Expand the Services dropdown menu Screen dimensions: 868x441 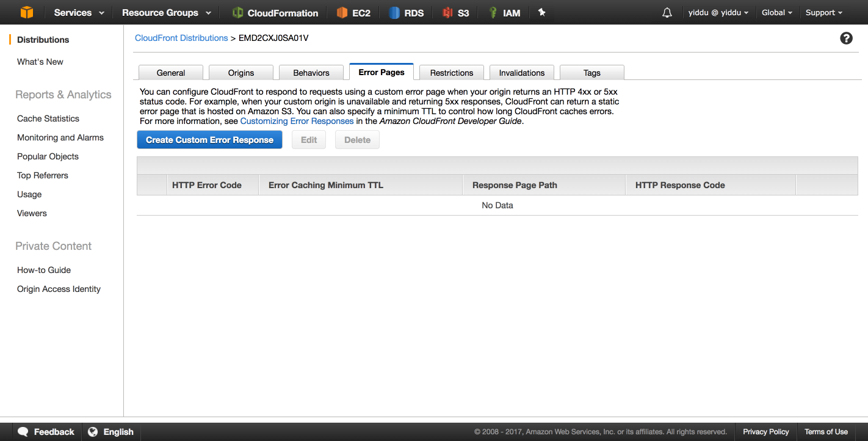coord(79,12)
